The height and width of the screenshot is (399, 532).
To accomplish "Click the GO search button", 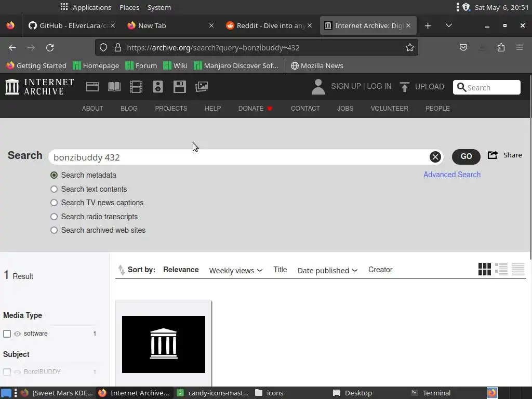I will 466,156.
